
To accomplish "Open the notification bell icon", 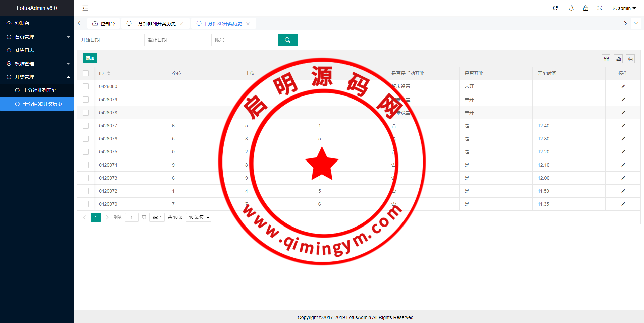I will pos(571,8).
